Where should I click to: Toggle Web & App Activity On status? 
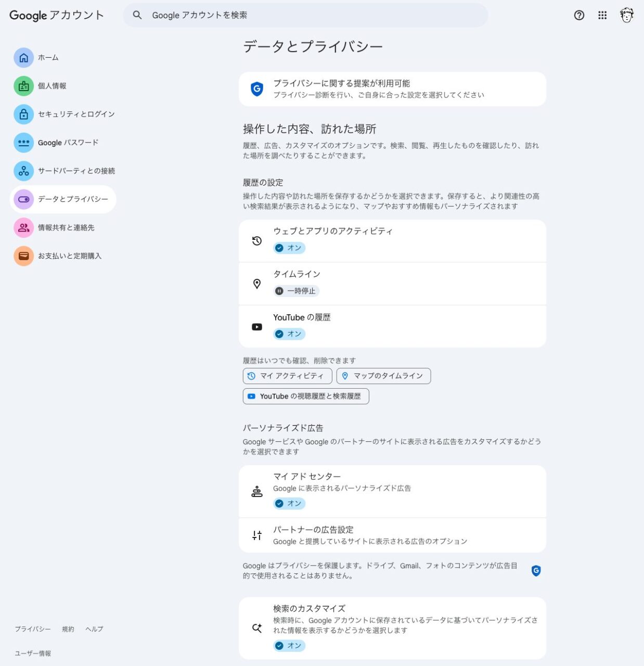[x=289, y=248]
